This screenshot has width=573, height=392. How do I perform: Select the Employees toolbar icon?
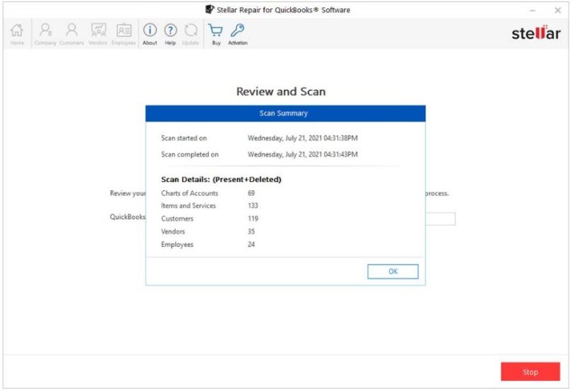[124, 34]
